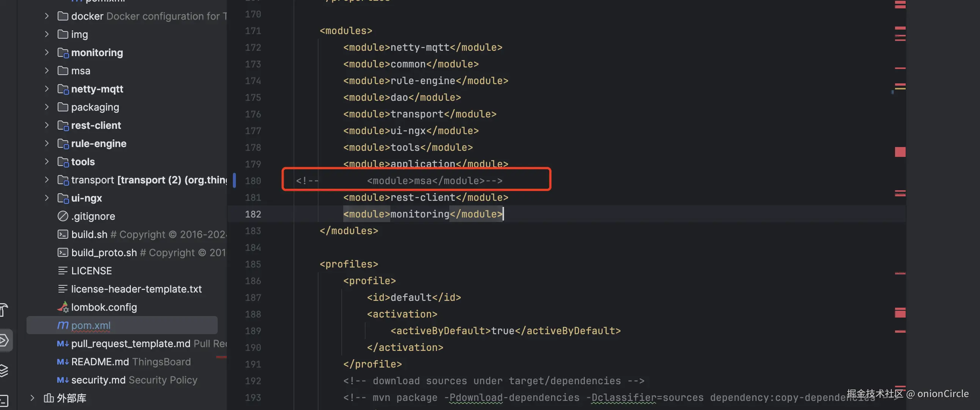This screenshot has height=410, width=980.
Task: Open the Run tool window icon
Action: pos(4,340)
